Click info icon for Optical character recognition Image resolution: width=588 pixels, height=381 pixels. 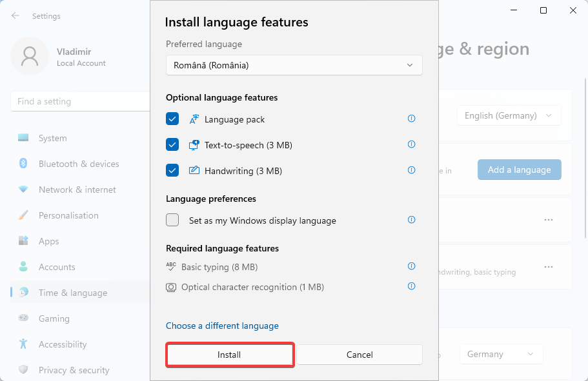[x=411, y=286]
